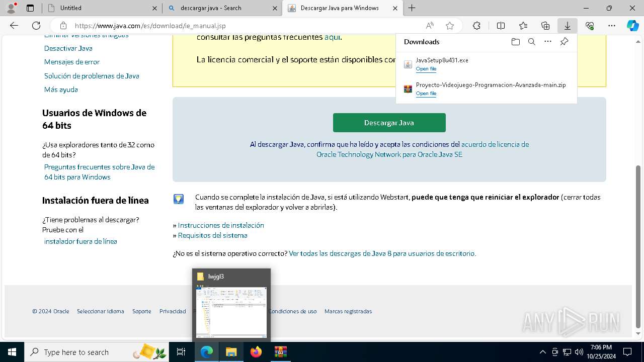Open instalador fuera de línea link
644x362 pixels.
(80, 241)
